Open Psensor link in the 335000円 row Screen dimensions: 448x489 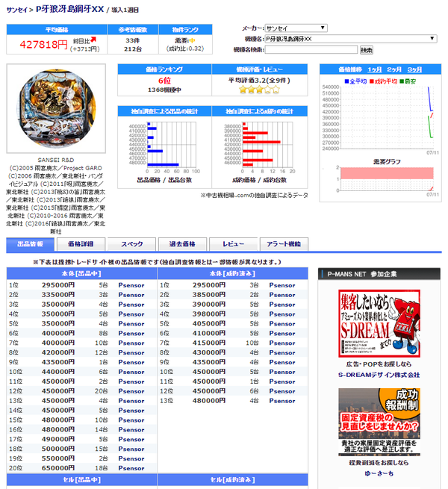pyautogui.click(x=131, y=295)
